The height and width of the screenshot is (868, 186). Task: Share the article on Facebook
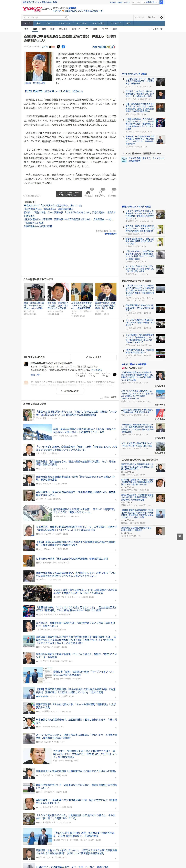coord(63,47)
